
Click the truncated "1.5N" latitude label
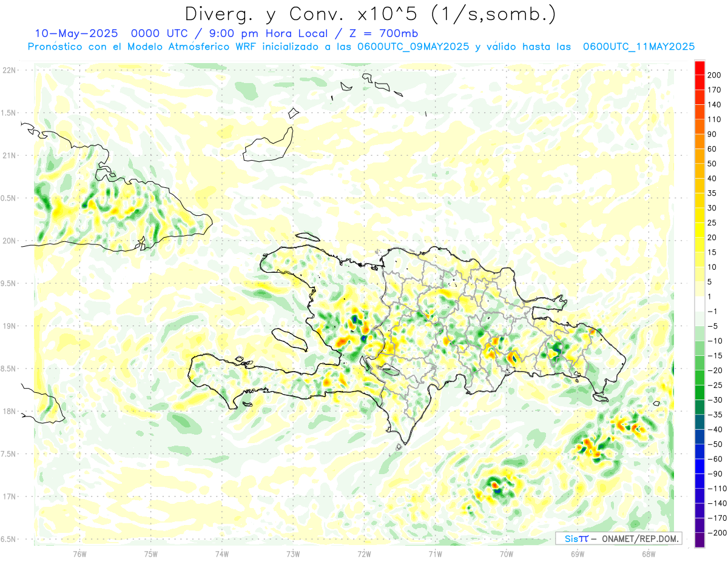8,113
